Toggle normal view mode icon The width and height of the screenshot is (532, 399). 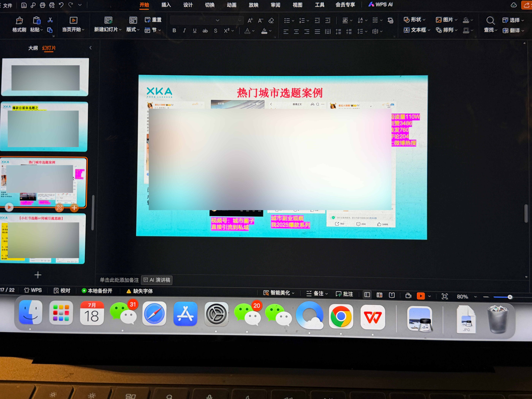coord(367,295)
